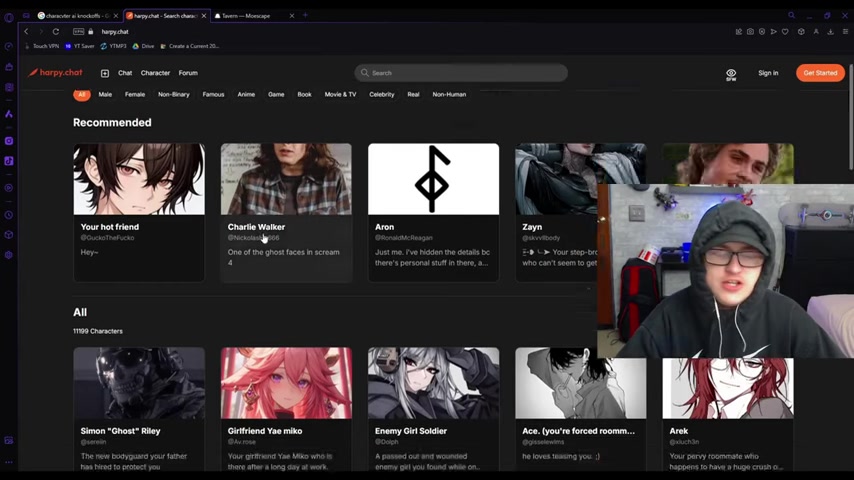Screen dimensions: 854x480
Task: Take a snapshot with the camera icon
Action: pos(750,32)
